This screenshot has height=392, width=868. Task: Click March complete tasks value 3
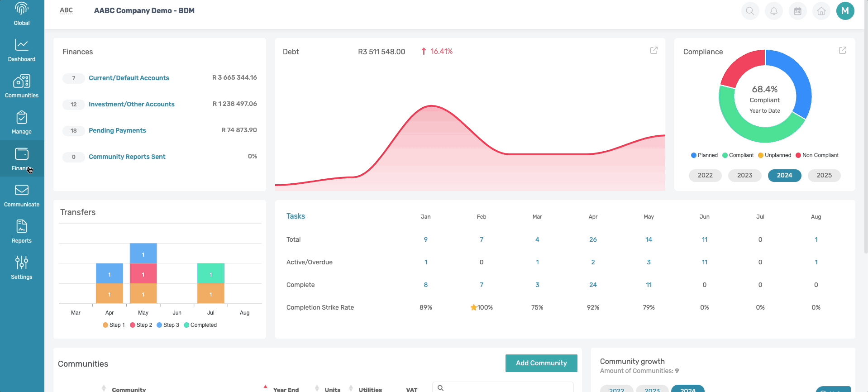click(537, 285)
